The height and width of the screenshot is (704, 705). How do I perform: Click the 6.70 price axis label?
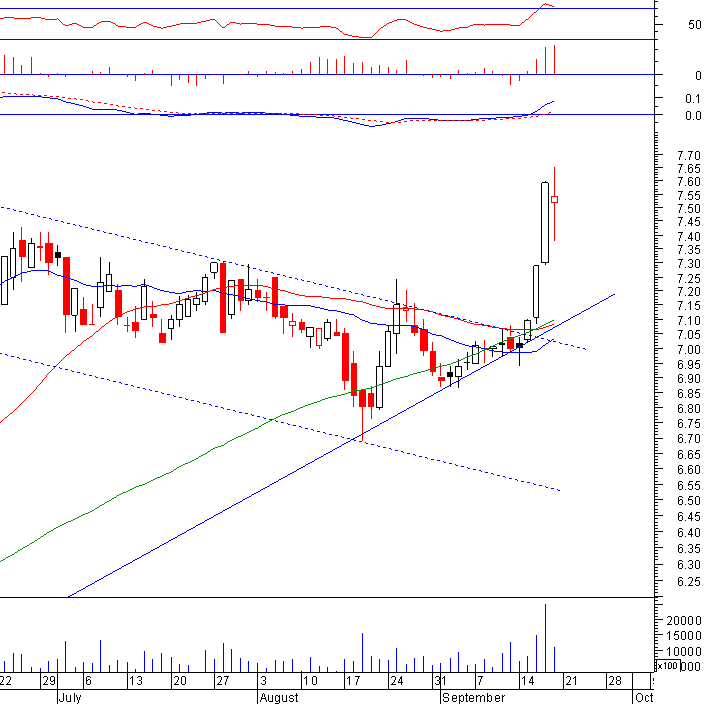[x=688, y=439]
